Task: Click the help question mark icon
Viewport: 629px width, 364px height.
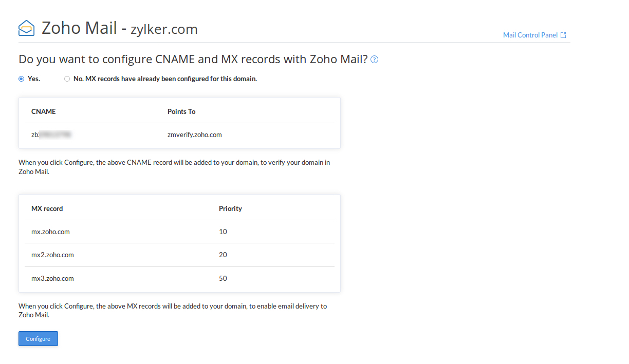Action: pos(374,60)
